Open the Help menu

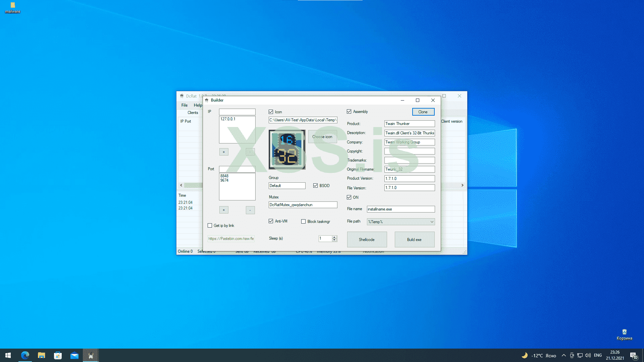[x=198, y=105]
